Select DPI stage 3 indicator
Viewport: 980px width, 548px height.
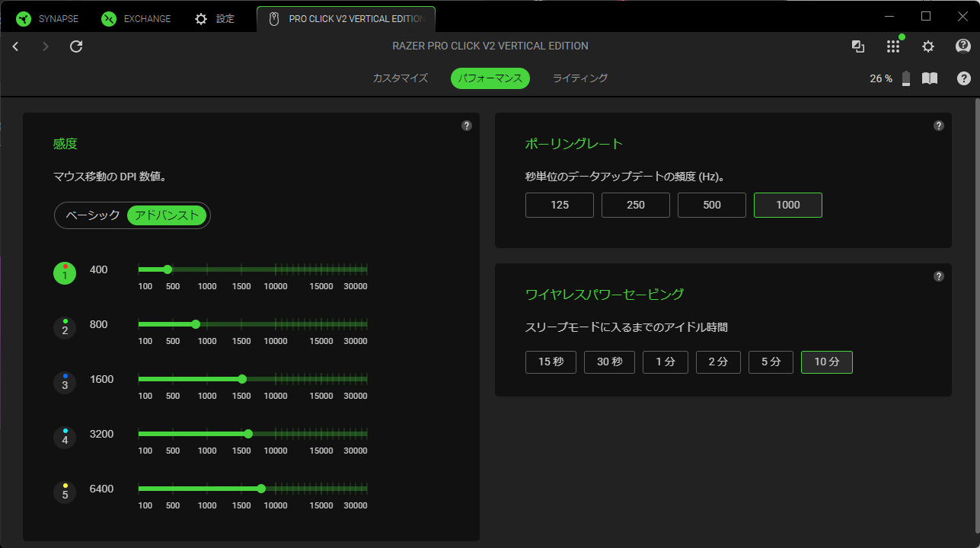point(65,383)
